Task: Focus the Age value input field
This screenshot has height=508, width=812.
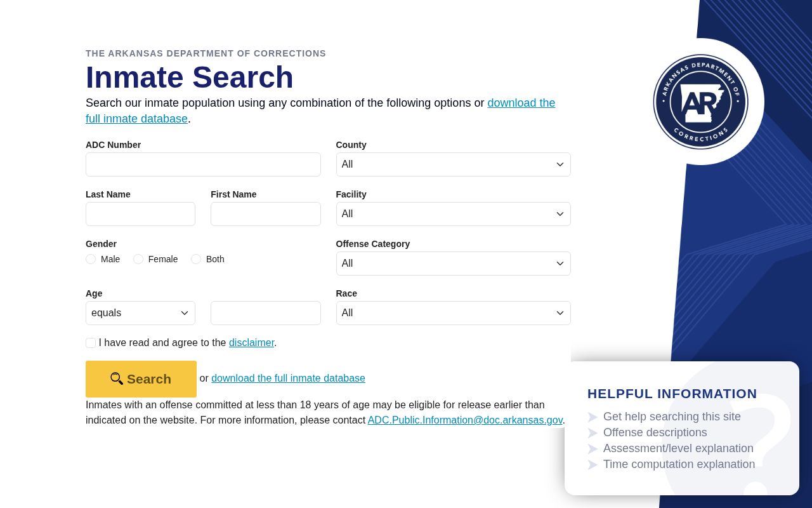Action: (266, 313)
